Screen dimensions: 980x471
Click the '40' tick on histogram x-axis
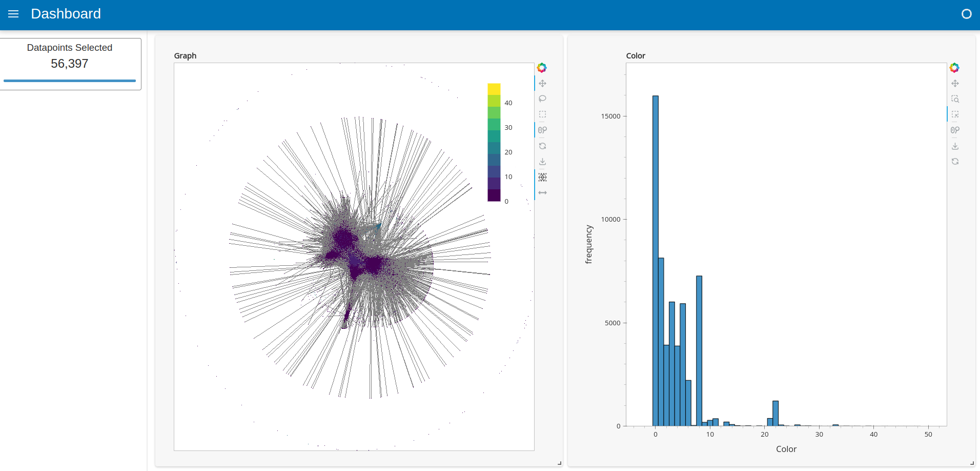pyautogui.click(x=874, y=435)
